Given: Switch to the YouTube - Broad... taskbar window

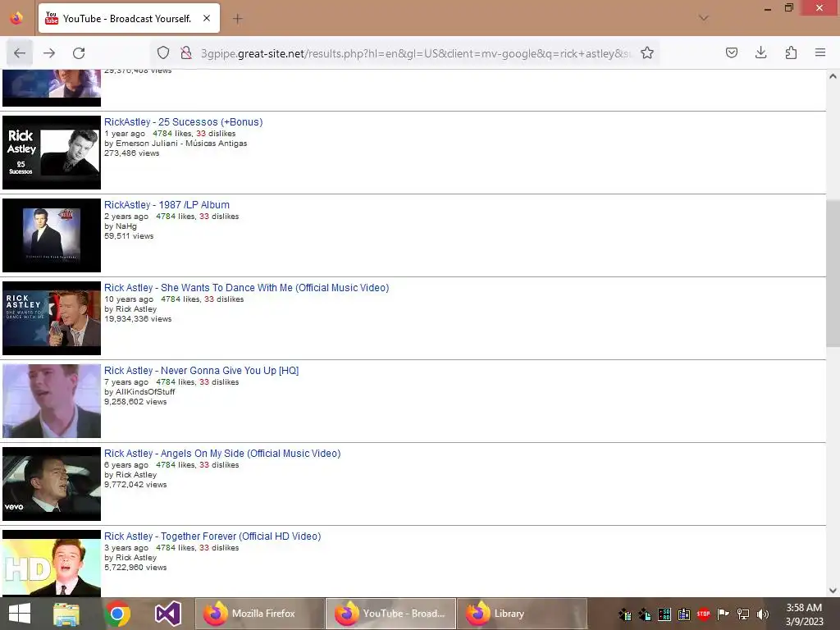Looking at the screenshot, I should tap(391, 614).
